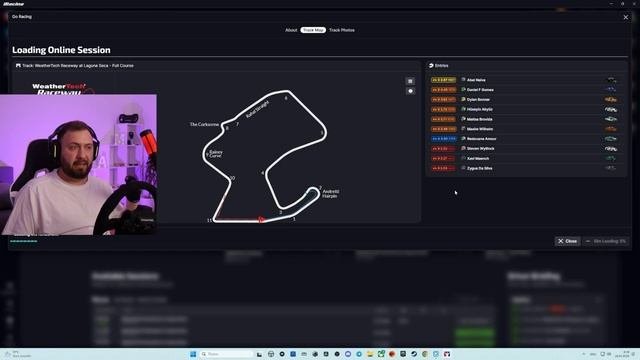Click the Windows taskbar search box
Image resolution: width=640 pixels, height=360 pixels.
[x=227, y=354]
